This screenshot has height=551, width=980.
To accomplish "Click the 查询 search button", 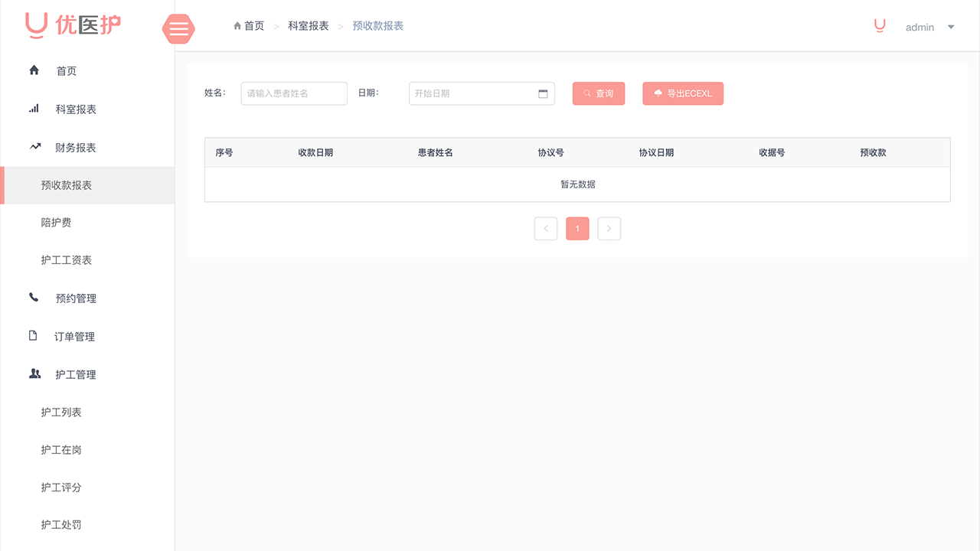I will click(599, 93).
